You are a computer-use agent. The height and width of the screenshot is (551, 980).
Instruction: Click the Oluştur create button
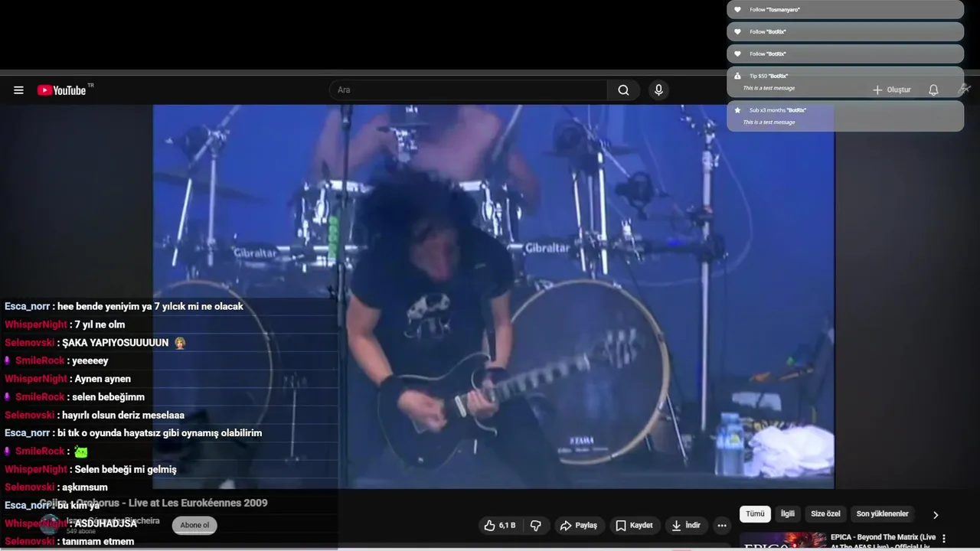pyautogui.click(x=892, y=90)
